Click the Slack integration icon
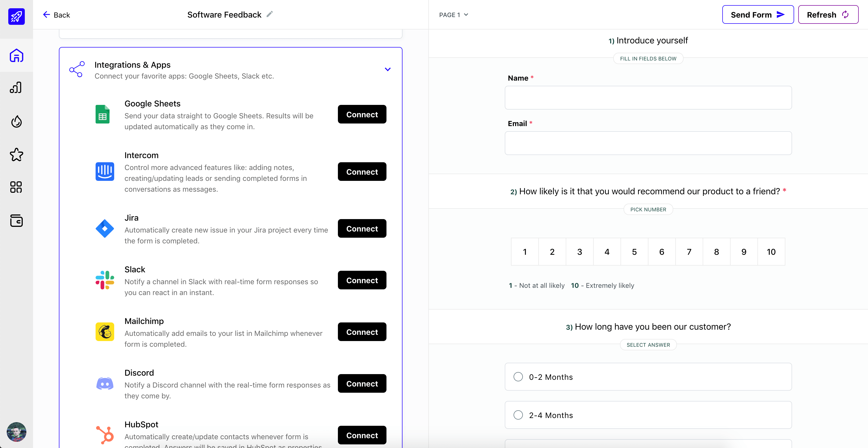The width and height of the screenshot is (868, 448). tap(105, 280)
